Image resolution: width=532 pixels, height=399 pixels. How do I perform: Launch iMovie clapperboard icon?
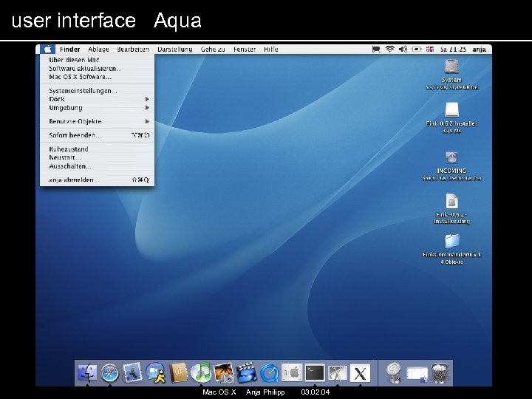246,373
